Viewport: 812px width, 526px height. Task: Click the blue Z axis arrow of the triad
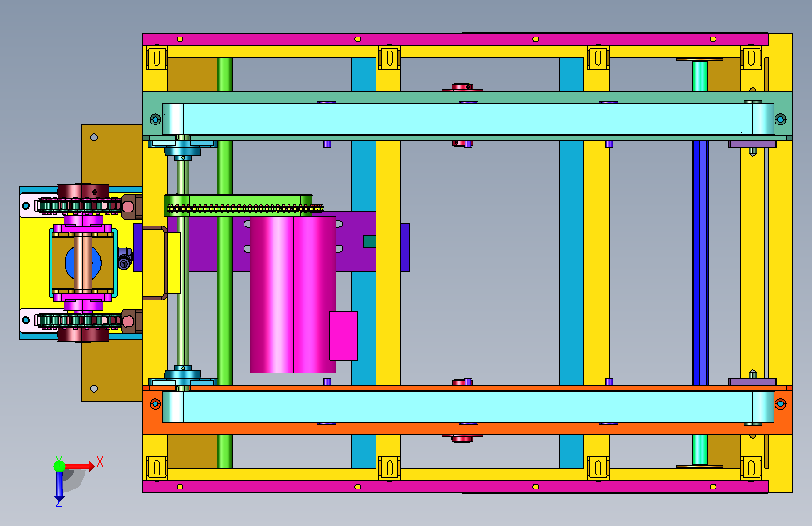pos(59,487)
